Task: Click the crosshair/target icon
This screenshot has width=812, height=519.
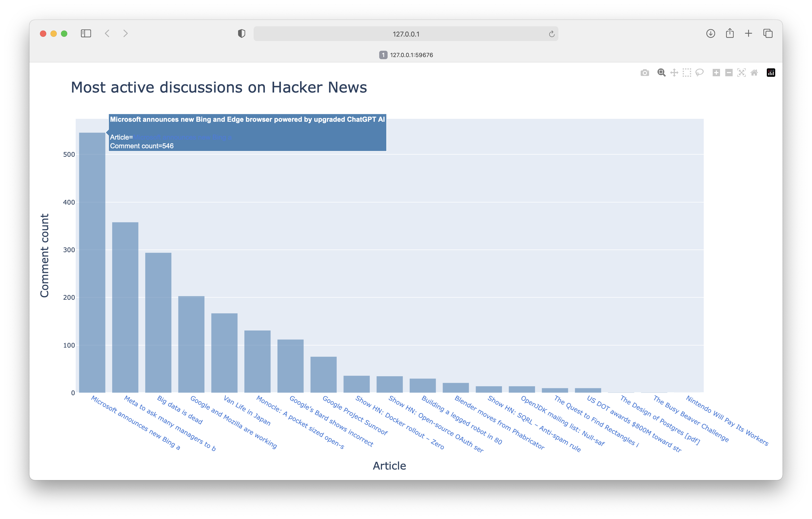Action: [x=674, y=72]
